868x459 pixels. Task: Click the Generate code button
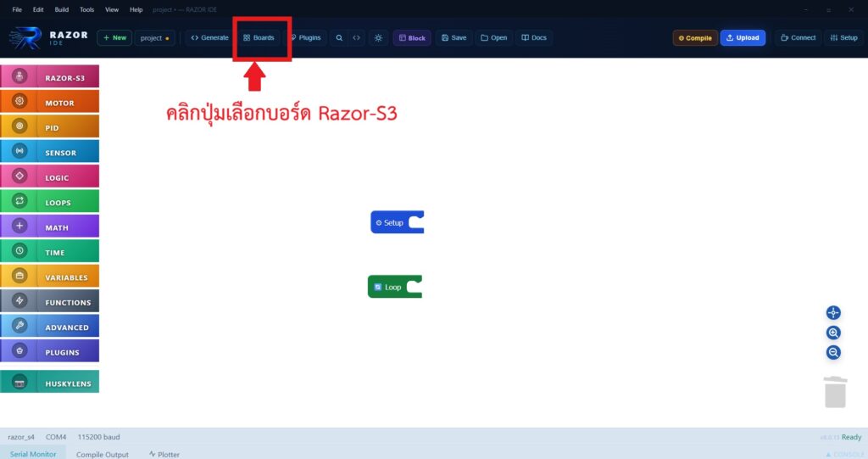point(209,37)
